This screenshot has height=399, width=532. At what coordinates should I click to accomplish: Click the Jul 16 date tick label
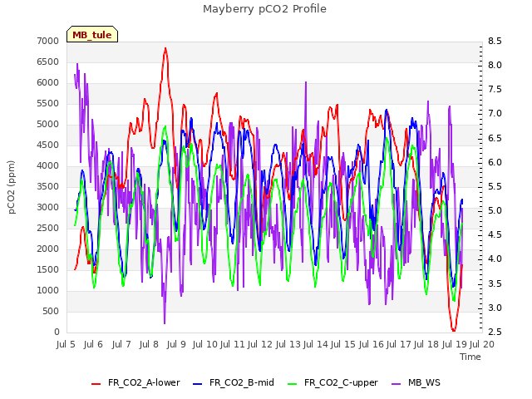[x=372, y=344]
